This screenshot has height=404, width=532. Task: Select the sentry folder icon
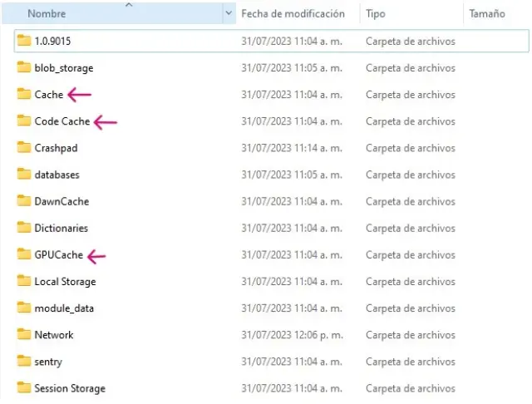(23, 362)
